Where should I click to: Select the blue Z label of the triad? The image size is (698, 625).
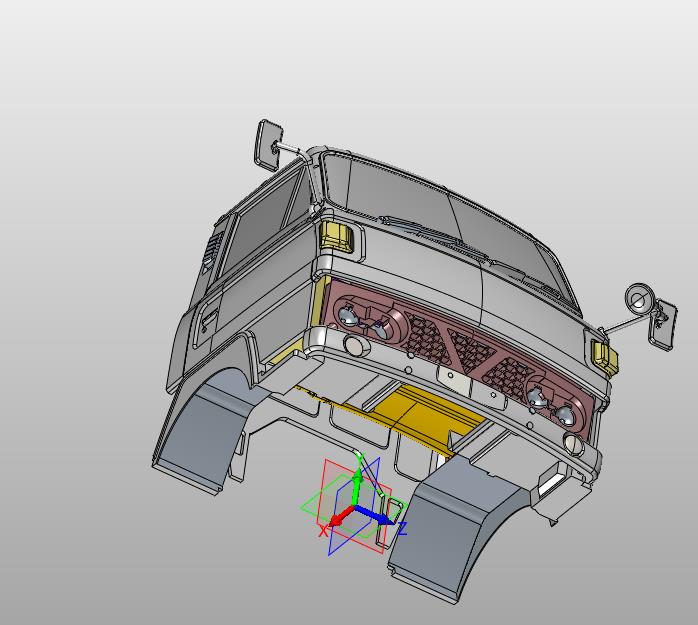[402, 528]
